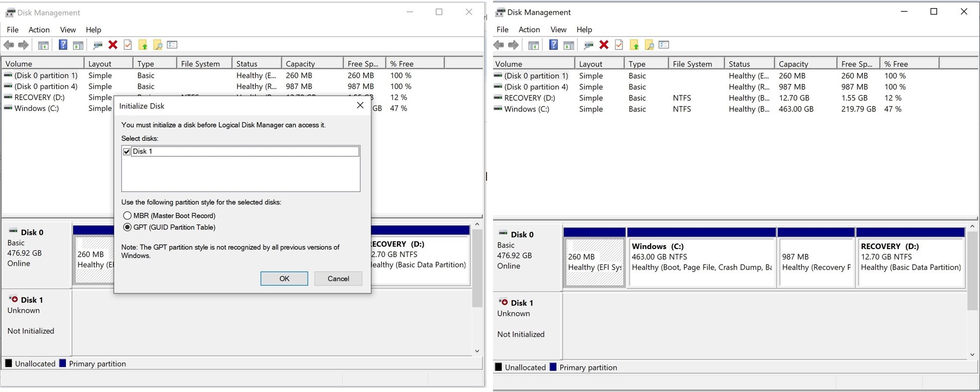Image resolution: width=980 pixels, height=392 pixels.
Task: Confirm disk initialization with OK
Action: point(284,279)
